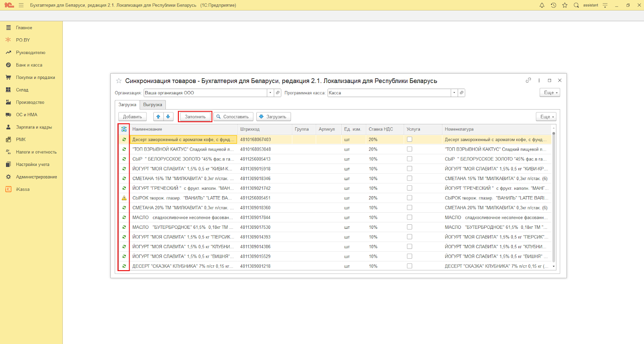This screenshot has width=644, height=344.
Task: Open Администрирование section
Action: tap(36, 177)
